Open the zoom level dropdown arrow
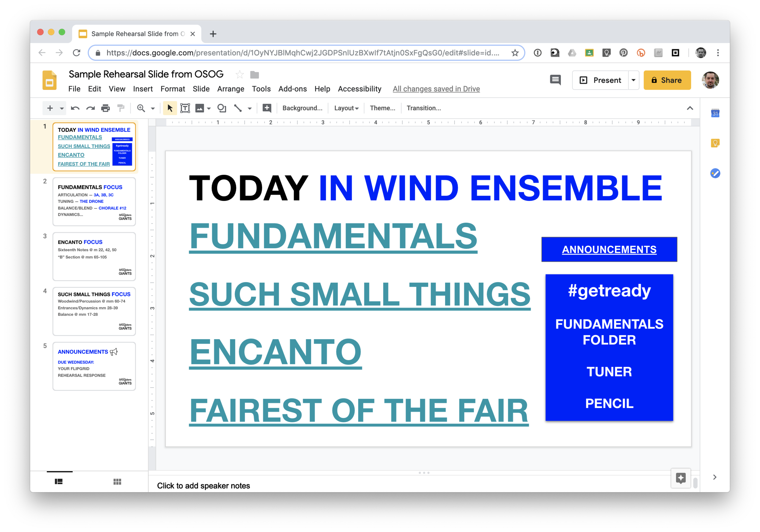 point(153,108)
